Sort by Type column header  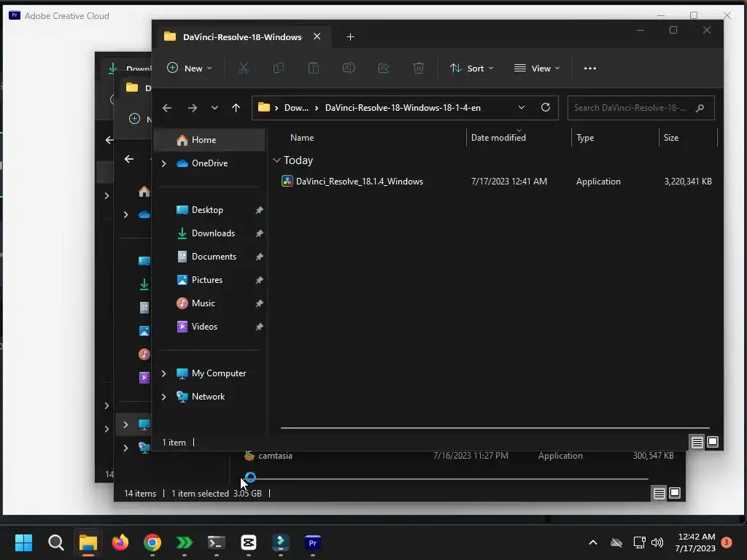coord(585,138)
